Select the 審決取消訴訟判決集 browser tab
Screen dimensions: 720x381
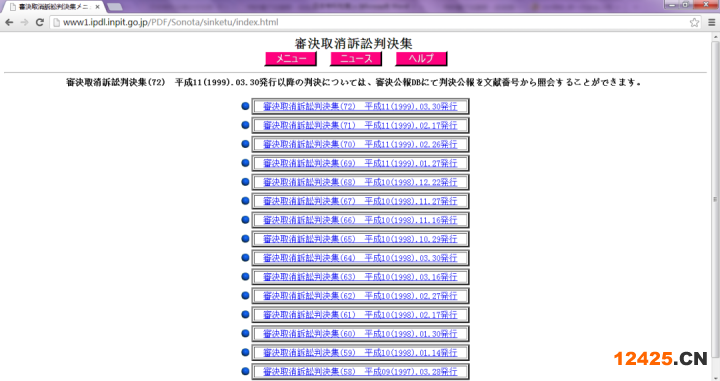tap(53, 7)
